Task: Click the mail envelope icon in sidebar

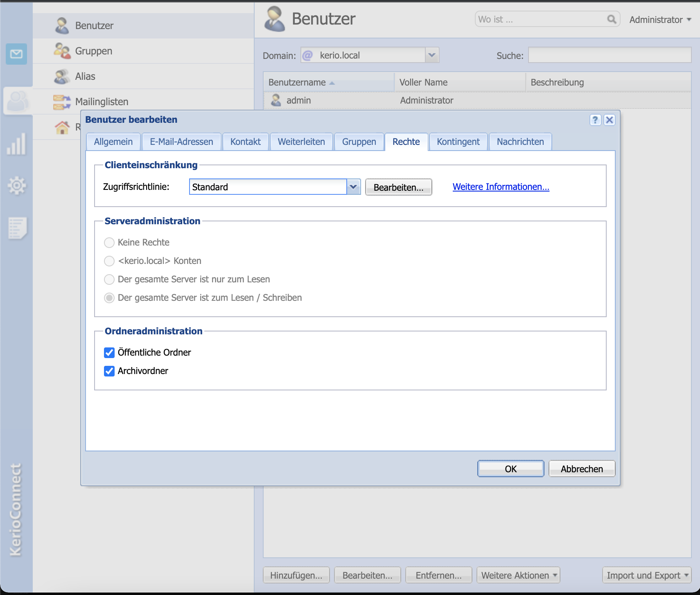Action: tap(16, 54)
